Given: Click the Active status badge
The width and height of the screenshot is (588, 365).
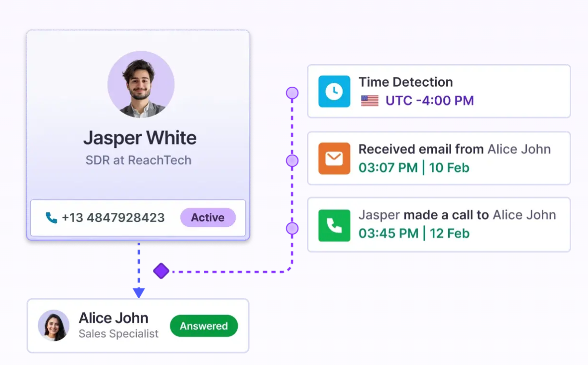Looking at the screenshot, I should coord(208,218).
